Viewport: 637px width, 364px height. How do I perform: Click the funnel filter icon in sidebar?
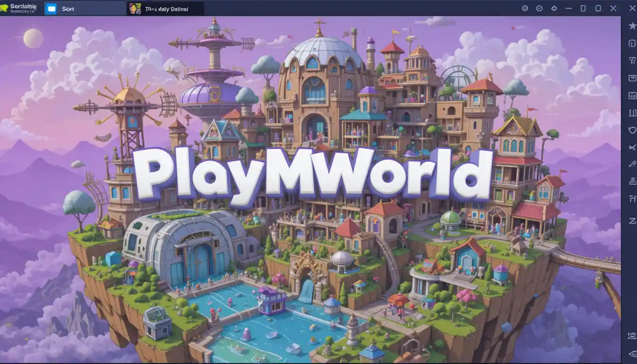pos(632,60)
